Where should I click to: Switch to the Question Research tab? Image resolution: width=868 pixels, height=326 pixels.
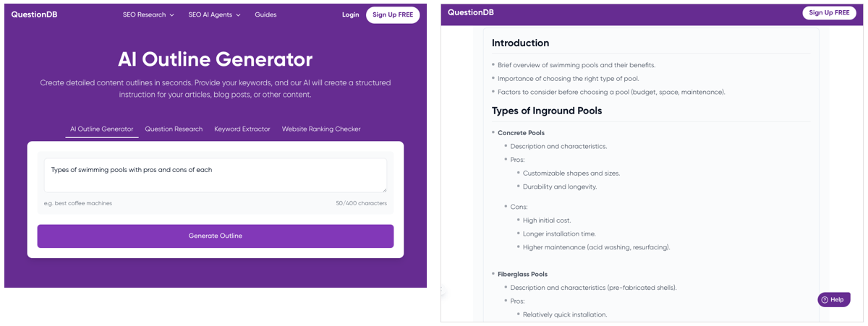coord(174,129)
